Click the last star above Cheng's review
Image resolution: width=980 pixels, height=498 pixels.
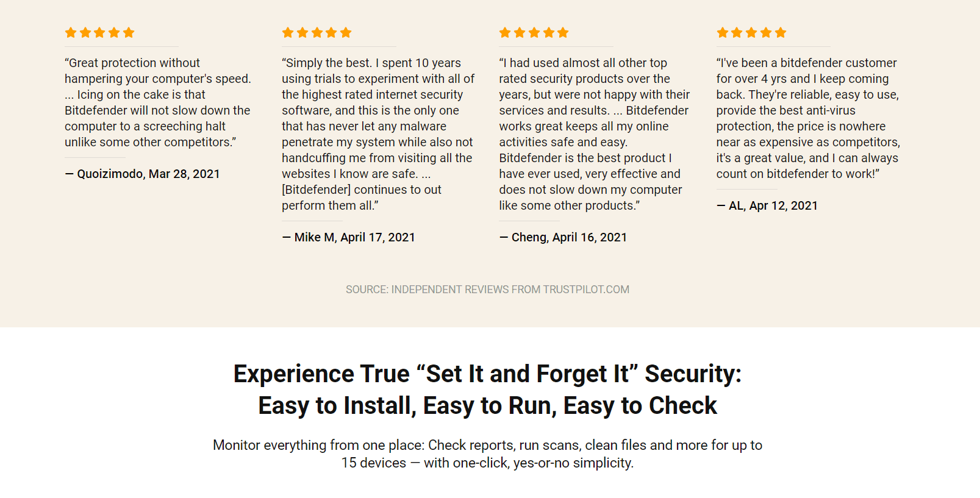point(563,33)
